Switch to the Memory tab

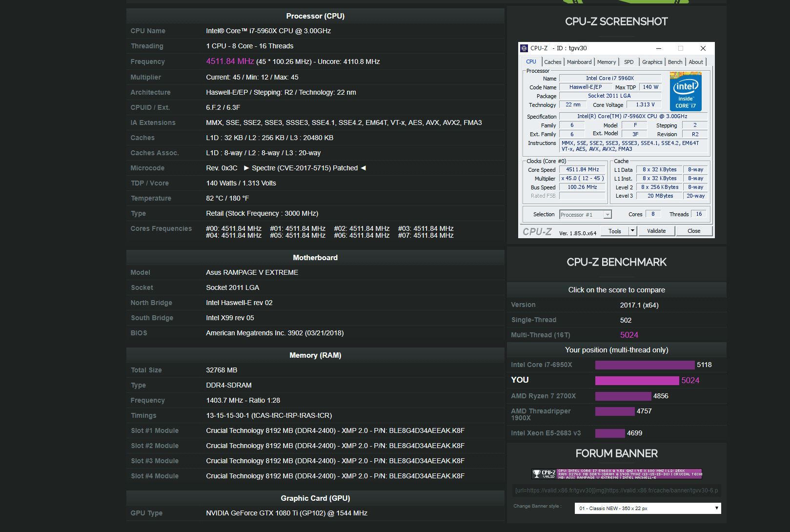(607, 62)
